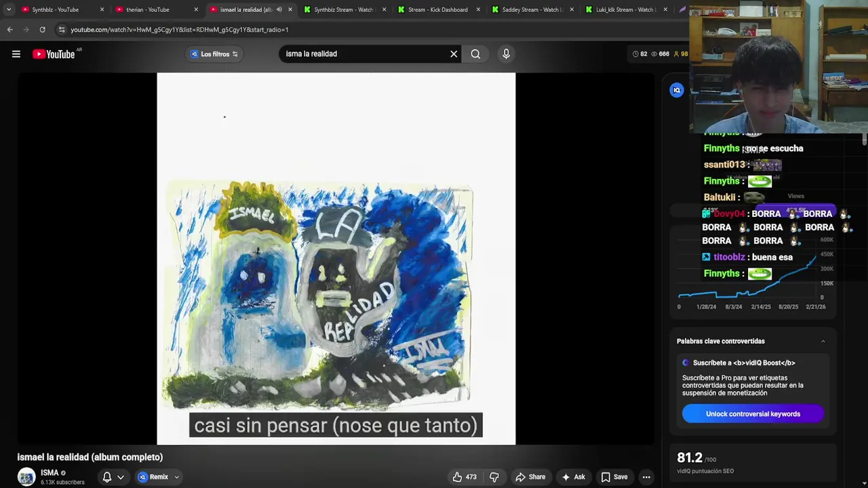
Task: Click the 81.2 SEO score value
Action: [690, 458]
